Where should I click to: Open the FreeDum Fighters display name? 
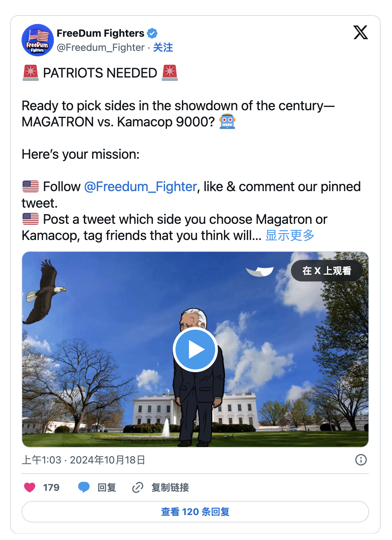click(100, 33)
